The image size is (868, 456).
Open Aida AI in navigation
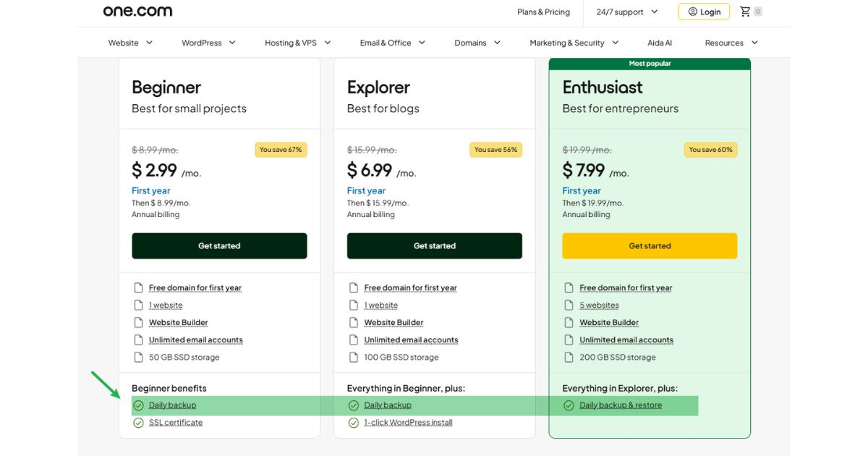[x=660, y=43]
